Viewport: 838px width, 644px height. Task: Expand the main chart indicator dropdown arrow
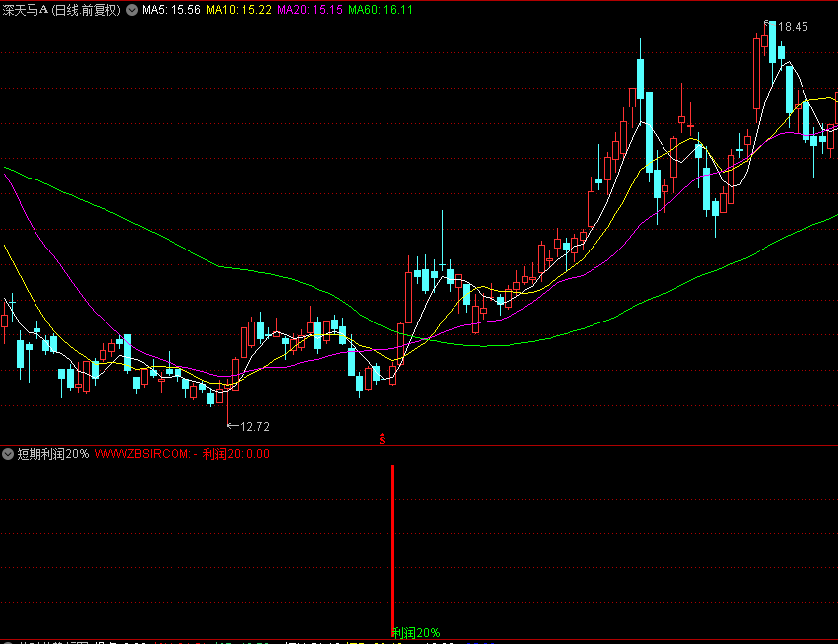tap(132, 10)
